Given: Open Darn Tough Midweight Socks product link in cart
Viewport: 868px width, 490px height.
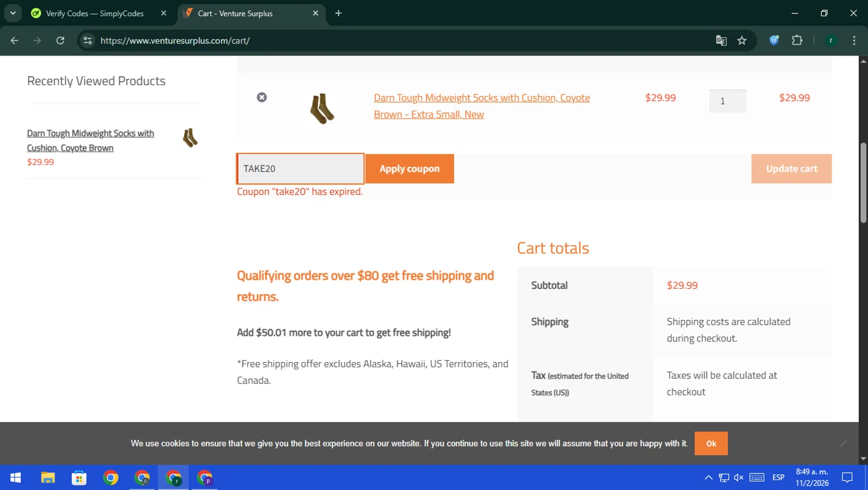Looking at the screenshot, I should tap(481, 106).
